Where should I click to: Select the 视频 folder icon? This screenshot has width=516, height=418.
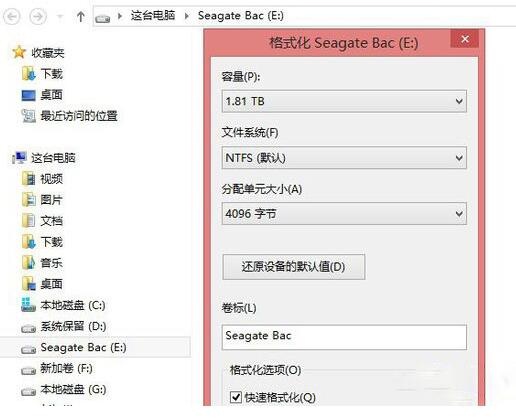click(29, 179)
